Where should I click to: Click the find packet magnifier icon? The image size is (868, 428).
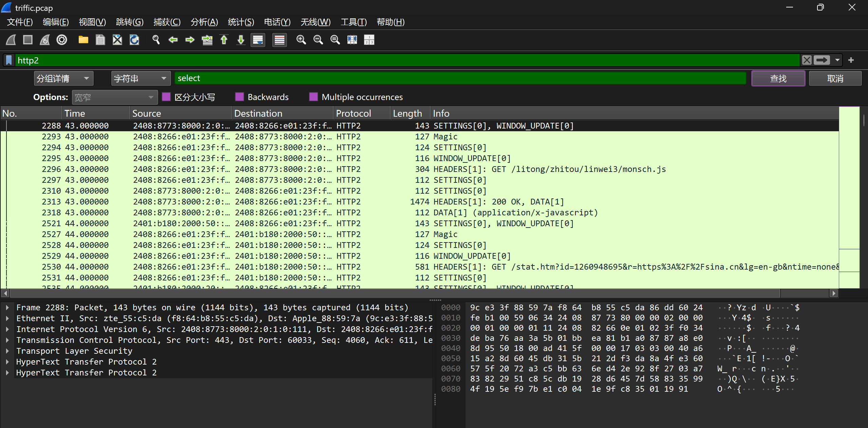156,40
